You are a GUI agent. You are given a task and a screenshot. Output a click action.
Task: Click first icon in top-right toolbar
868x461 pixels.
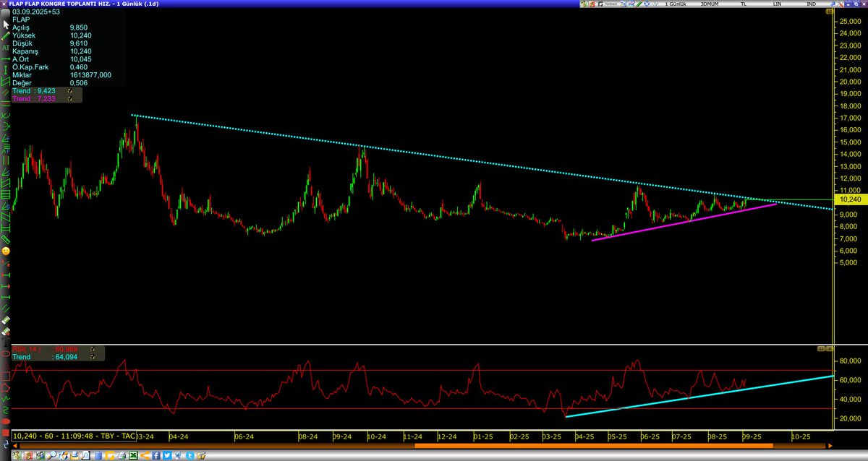[x=584, y=4]
